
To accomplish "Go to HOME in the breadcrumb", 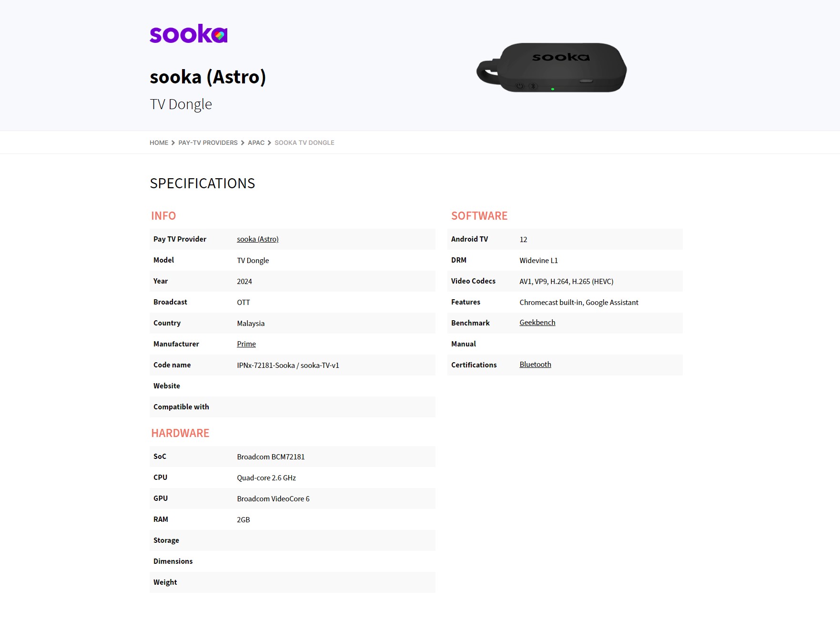I will [x=159, y=142].
